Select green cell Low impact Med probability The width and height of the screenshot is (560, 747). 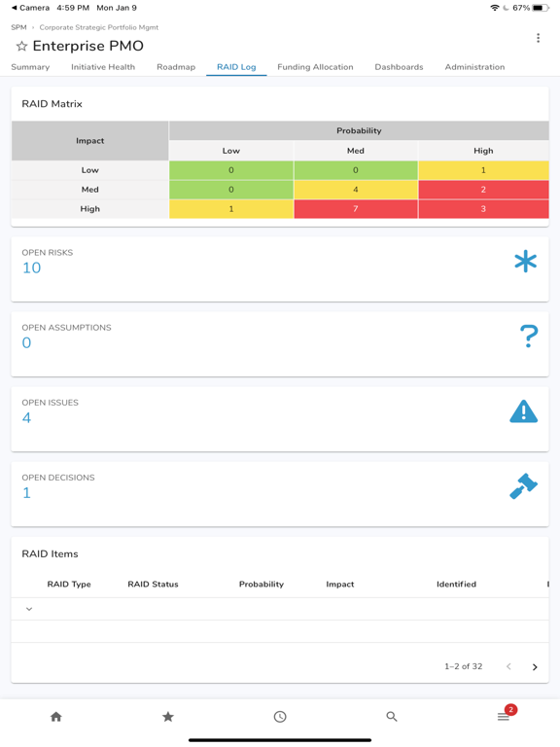tap(356, 170)
